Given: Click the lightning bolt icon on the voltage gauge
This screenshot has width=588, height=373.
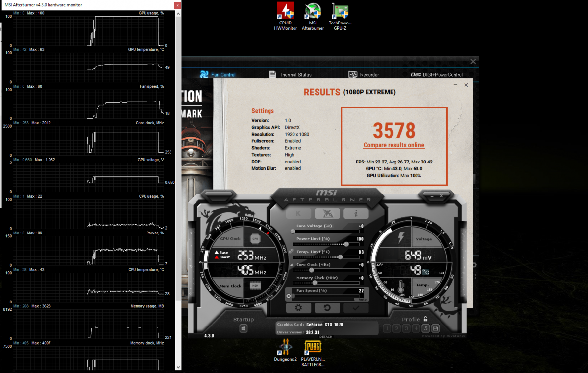Looking at the screenshot, I should (x=401, y=238).
